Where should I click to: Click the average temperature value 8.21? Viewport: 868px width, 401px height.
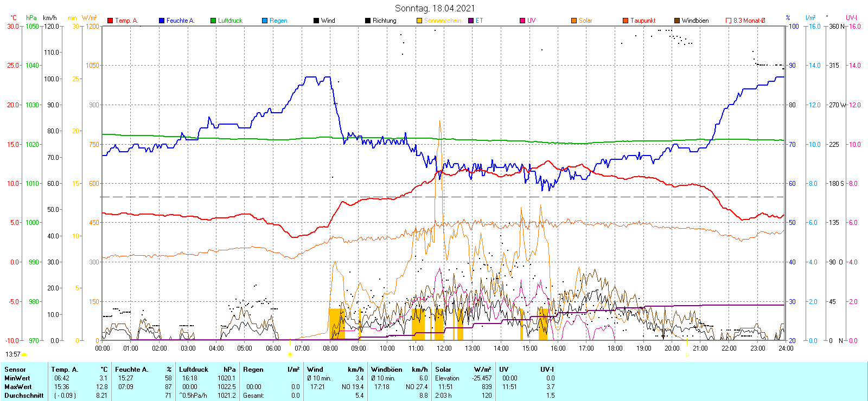point(102,396)
